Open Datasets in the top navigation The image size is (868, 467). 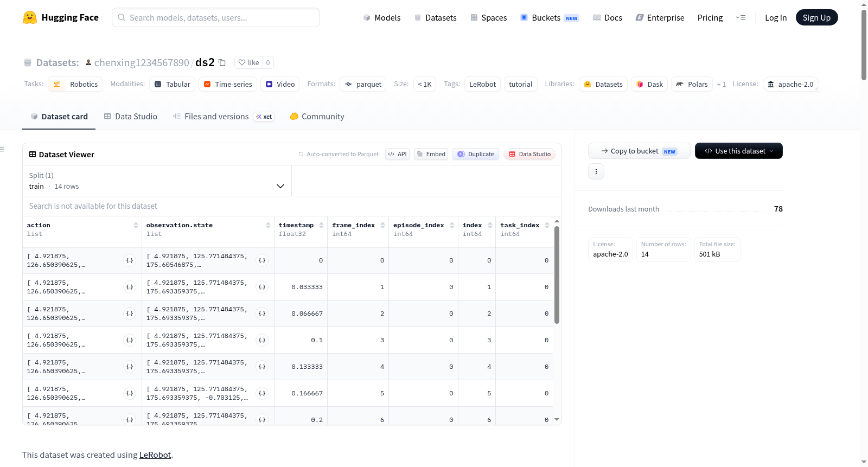coord(436,17)
